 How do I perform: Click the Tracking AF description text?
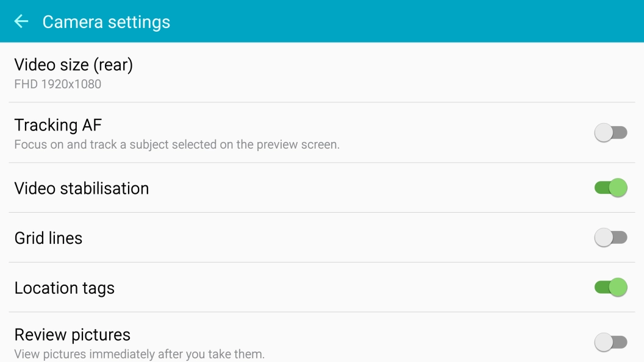(177, 145)
